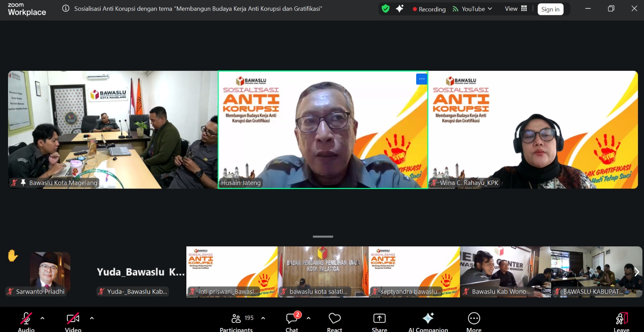Screen dimensions: 644x332
Task: Open the More options menu
Action: coord(474,322)
